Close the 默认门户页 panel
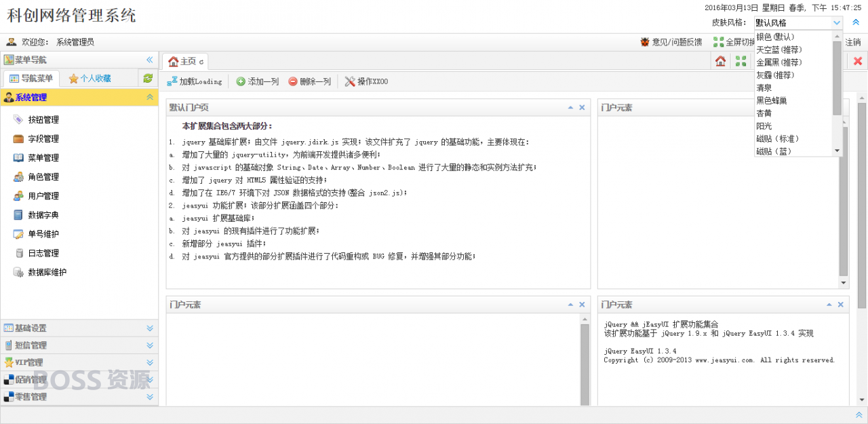This screenshot has width=868, height=424. [582, 107]
